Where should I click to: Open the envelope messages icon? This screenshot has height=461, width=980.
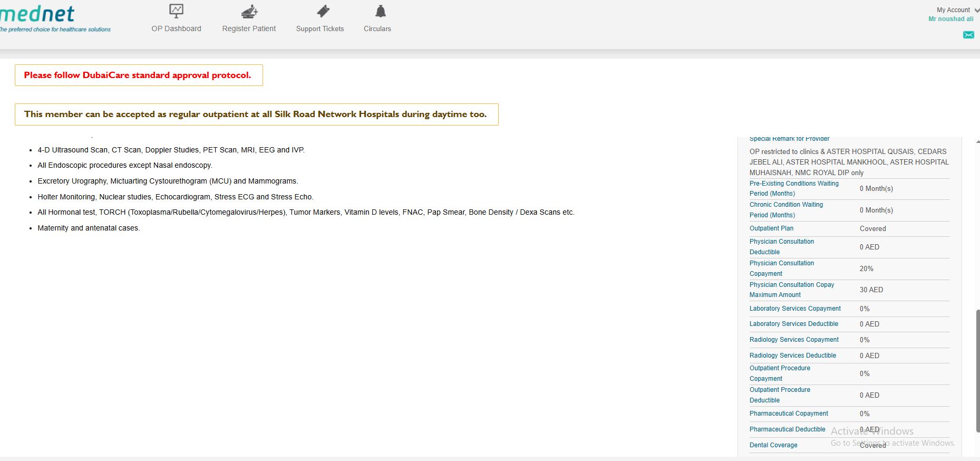coord(968,35)
